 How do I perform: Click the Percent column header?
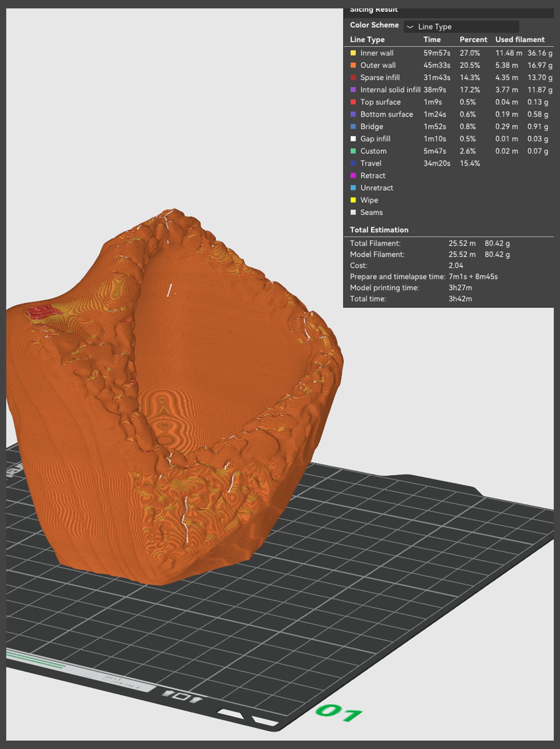(x=473, y=39)
